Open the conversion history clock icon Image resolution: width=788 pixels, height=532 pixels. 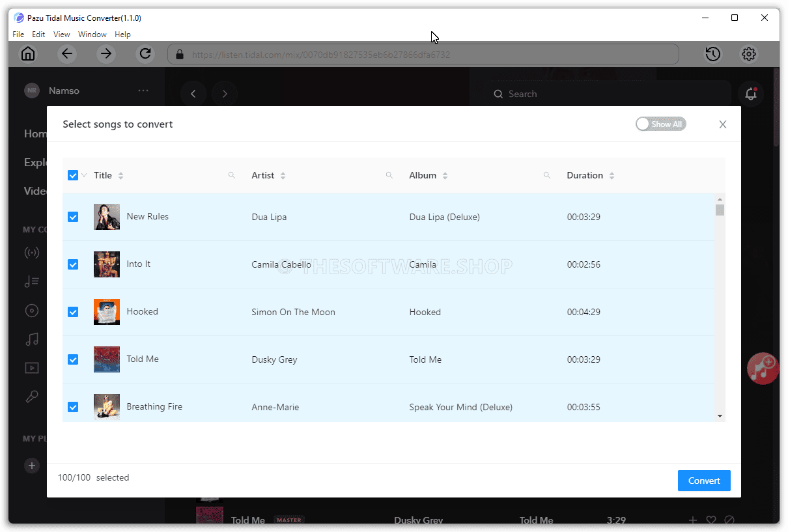click(x=713, y=54)
